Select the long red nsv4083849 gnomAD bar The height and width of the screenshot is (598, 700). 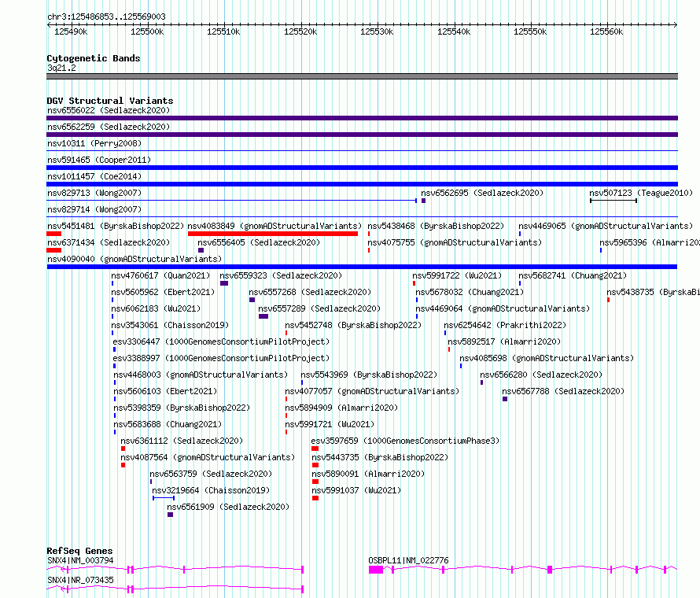(273, 234)
